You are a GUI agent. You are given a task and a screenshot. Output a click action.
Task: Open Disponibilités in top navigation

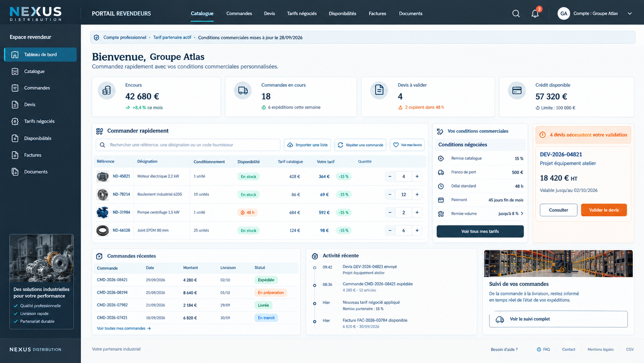pyautogui.click(x=343, y=14)
